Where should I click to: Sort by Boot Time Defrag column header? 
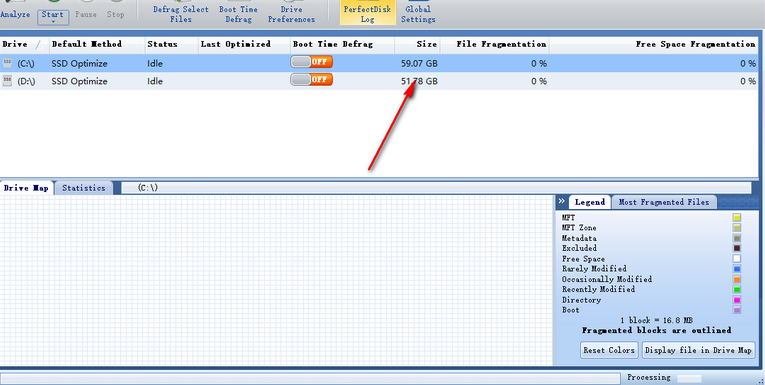pos(342,44)
